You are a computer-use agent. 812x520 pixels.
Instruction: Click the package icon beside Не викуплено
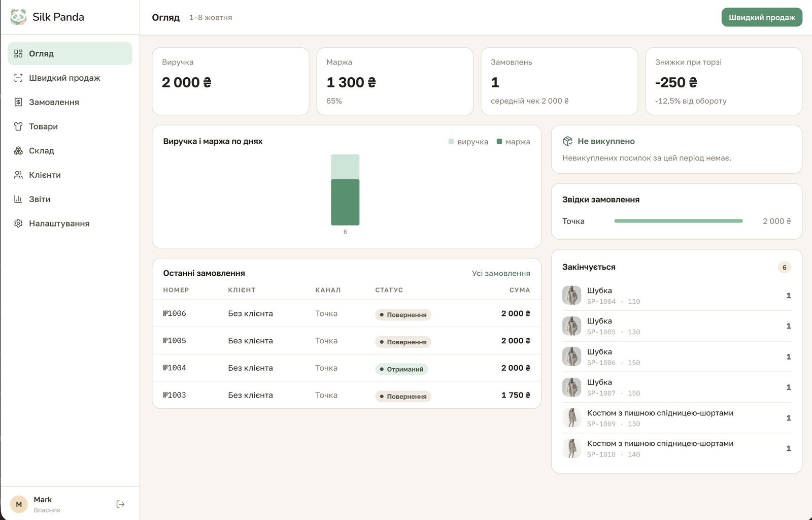click(x=568, y=141)
